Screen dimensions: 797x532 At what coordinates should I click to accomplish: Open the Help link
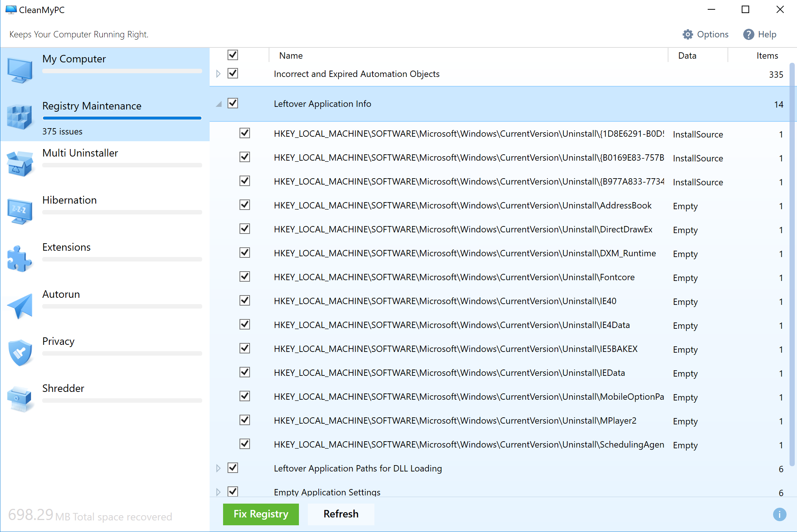coord(760,34)
